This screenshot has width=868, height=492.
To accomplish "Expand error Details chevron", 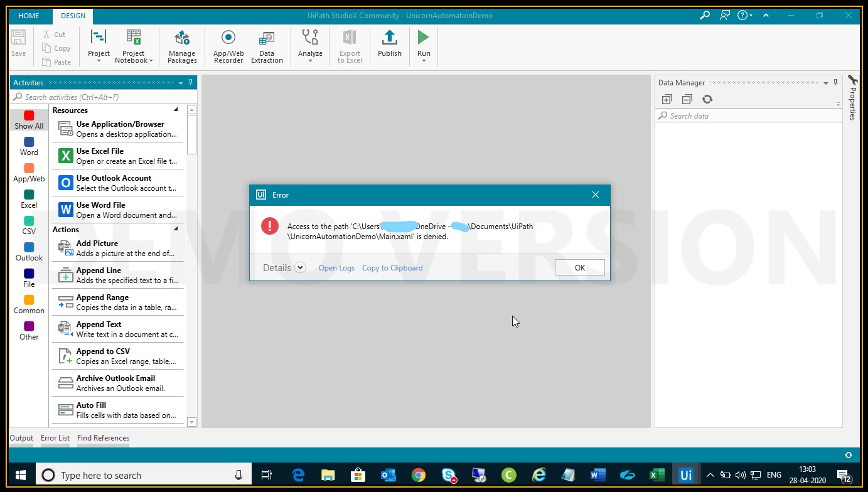I will coord(300,268).
